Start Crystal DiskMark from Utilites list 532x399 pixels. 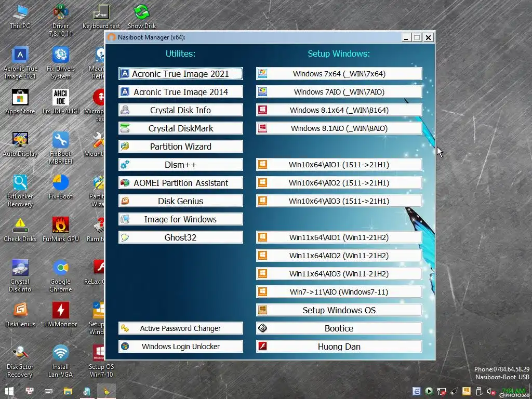coord(180,128)
